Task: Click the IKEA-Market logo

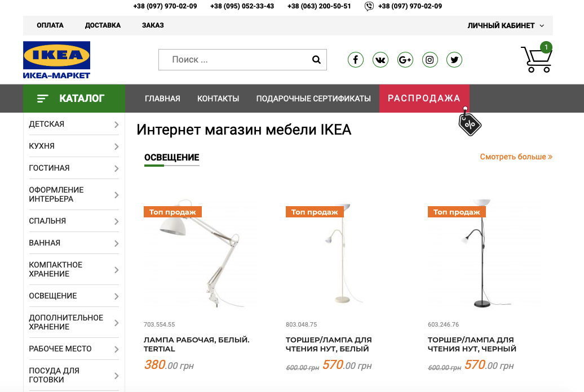Action: [x=56, y=60]
